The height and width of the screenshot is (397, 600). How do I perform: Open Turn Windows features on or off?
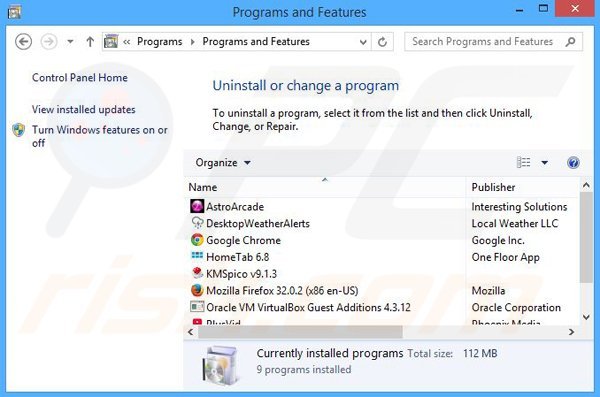click(x=99, y=136)
